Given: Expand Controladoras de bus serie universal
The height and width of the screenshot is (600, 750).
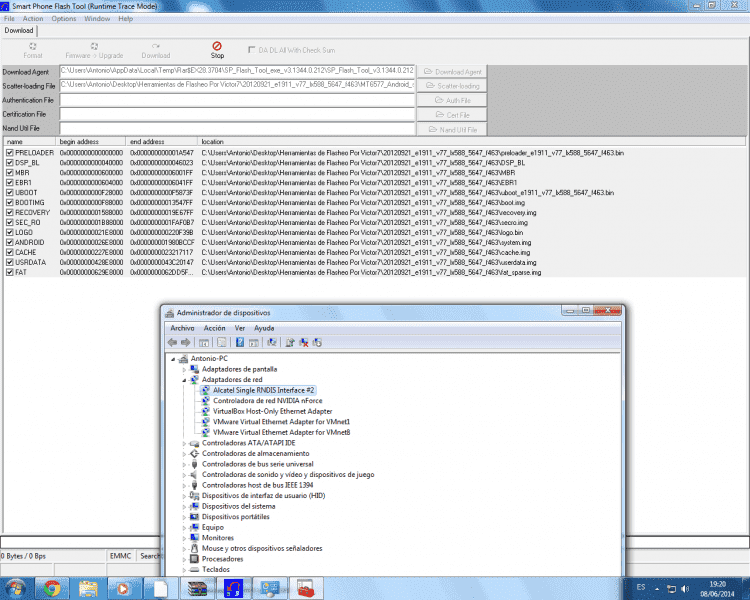Looking at the screenshot, I should pos(184,465).
